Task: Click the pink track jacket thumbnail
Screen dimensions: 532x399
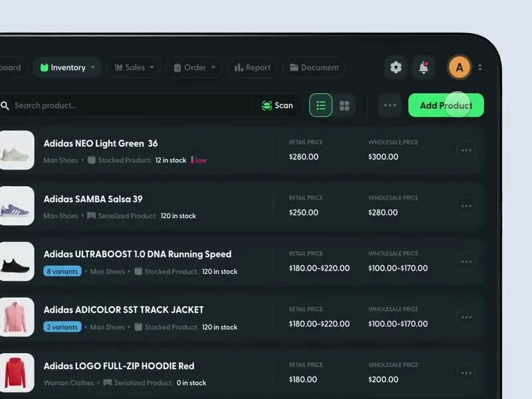Action: click(x=17, y=317)
